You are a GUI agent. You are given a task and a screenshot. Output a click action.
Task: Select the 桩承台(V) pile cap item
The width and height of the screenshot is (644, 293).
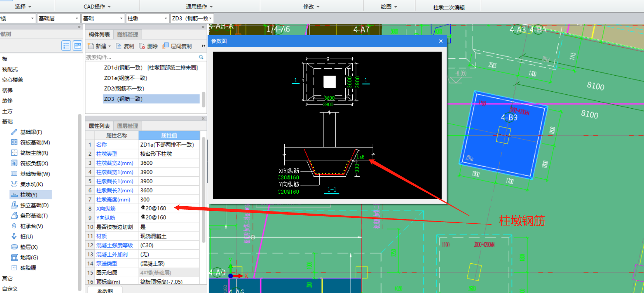27,226
